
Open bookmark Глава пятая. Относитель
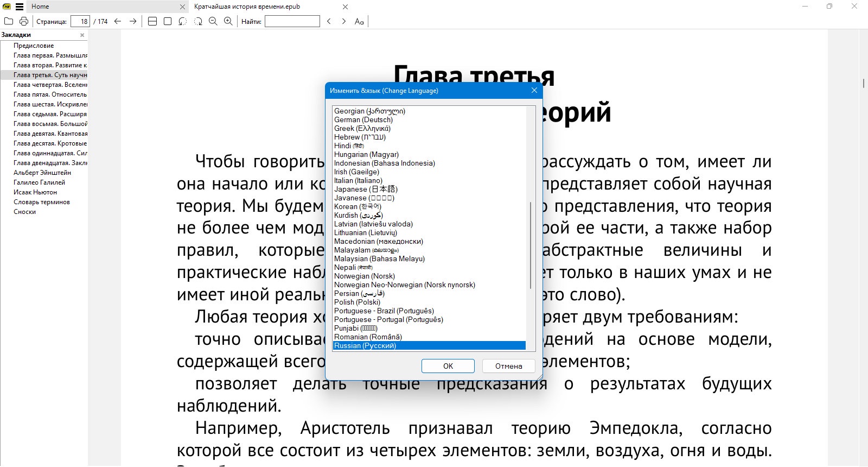[50, 94]
